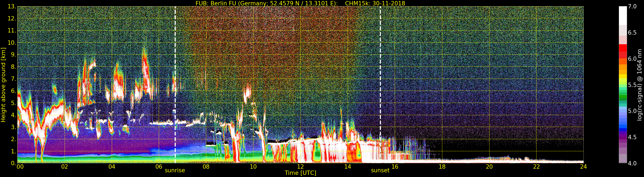Viewport: 644px width, 177px height.
Task: Click the height axis tick label '11.'
Action: [x=12, y=31]
